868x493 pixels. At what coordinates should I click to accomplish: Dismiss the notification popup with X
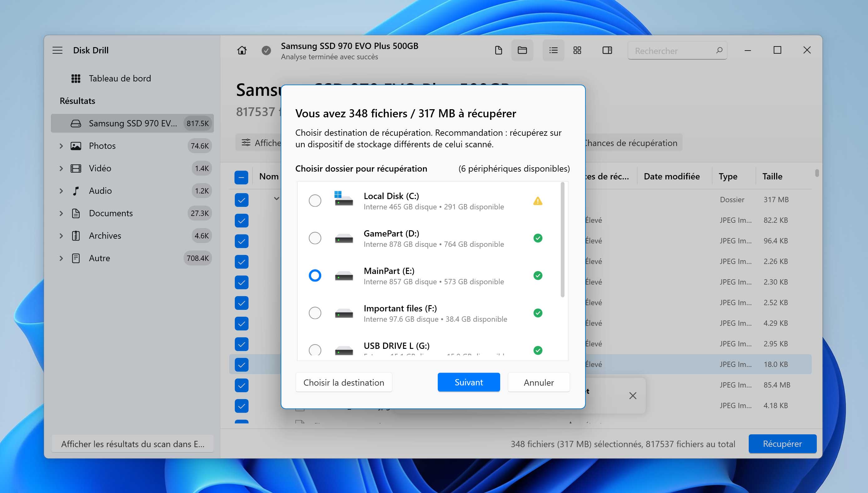pos(633,395)
